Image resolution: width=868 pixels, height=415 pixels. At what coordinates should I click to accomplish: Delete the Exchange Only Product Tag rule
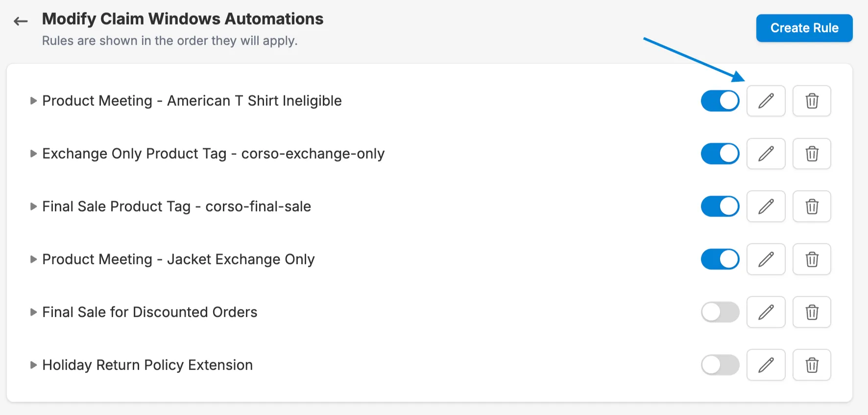tap(811, 153)
